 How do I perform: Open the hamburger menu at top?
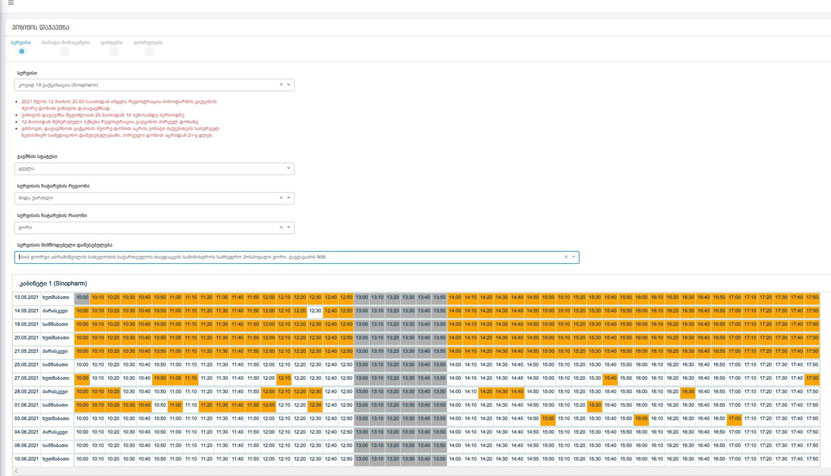(11, 4)
